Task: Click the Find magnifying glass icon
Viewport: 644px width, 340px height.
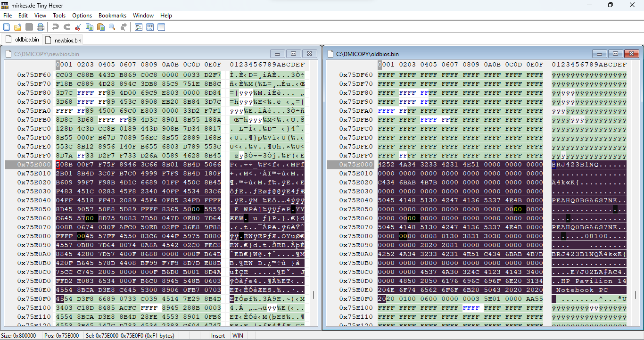Action: pos(112,27)
